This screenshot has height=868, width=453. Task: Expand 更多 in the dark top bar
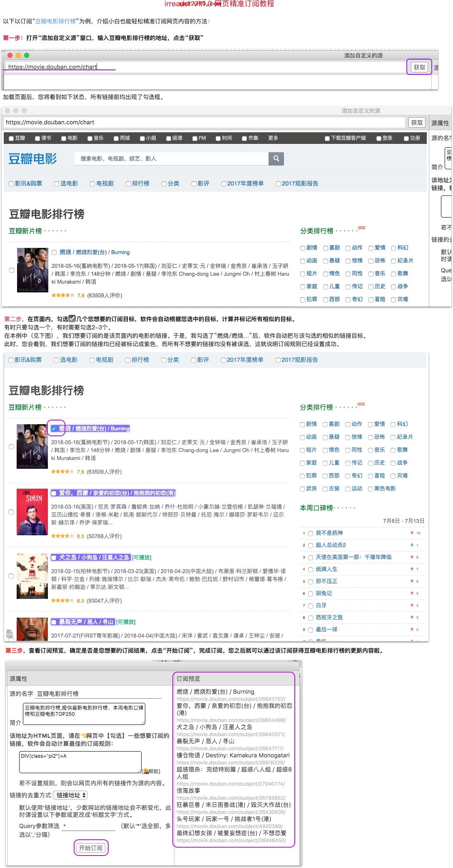point(273,138)
